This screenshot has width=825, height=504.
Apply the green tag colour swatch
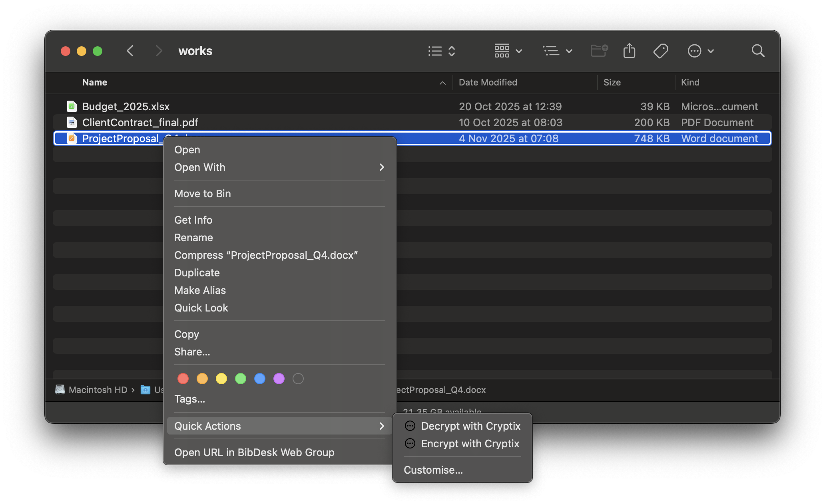[x=241, y=379]
